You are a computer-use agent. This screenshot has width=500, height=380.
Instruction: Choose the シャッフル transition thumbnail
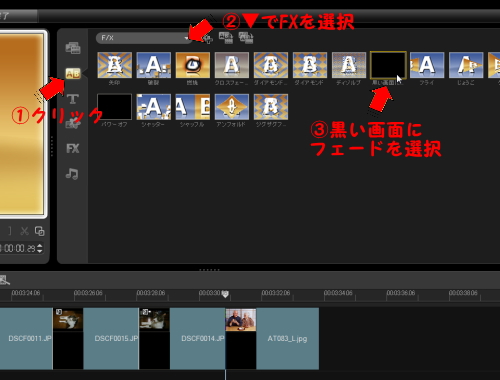193,107
